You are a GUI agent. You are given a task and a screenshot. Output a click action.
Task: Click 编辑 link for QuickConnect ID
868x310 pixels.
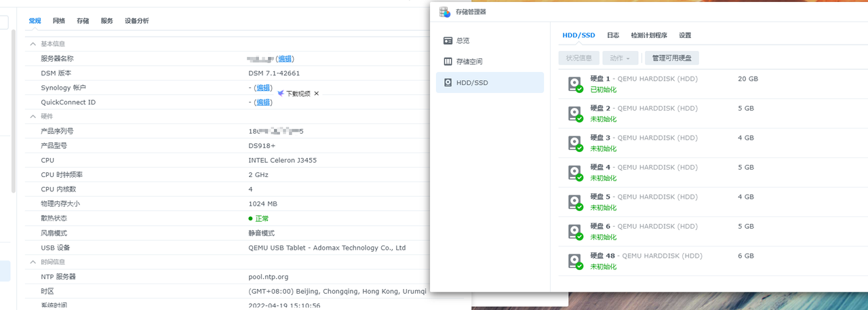pos(263,102)
